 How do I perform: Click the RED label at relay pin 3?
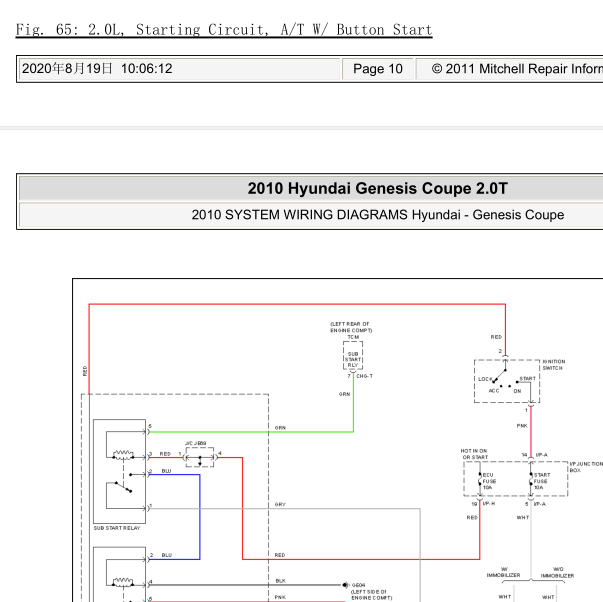coord(165,454)
